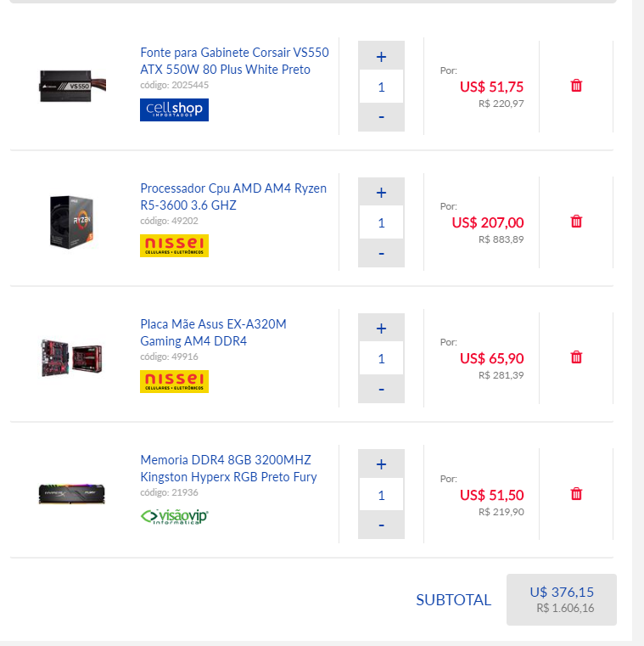
Task: Delete the Corsair VS550 power supply item
Action: [x=576, y=86]
